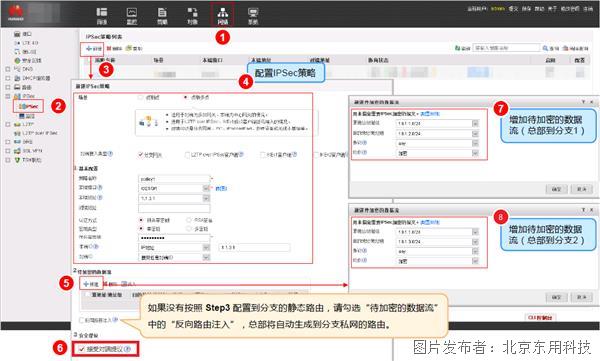Select the LTE 4G sidebar item

[26, 43]
